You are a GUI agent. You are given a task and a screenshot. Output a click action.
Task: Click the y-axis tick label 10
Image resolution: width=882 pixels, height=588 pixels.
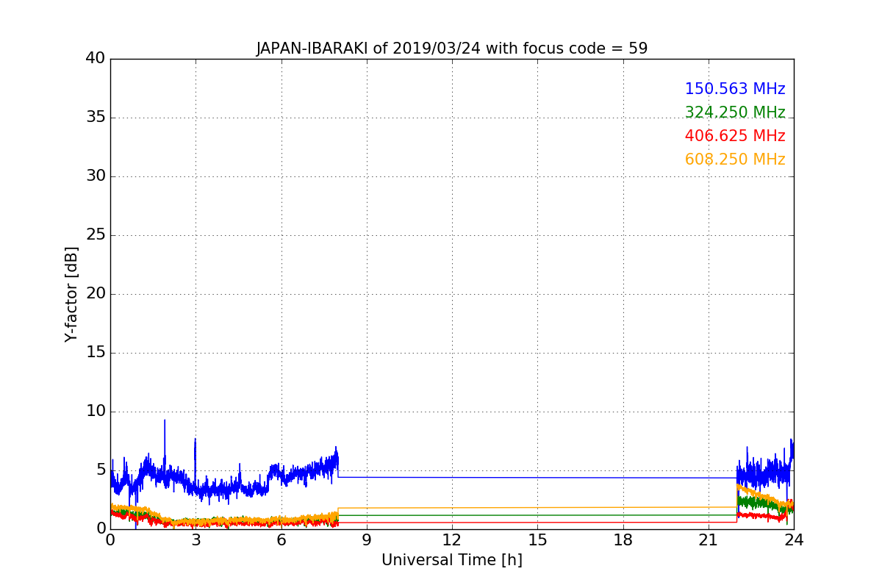pos(96,412)
